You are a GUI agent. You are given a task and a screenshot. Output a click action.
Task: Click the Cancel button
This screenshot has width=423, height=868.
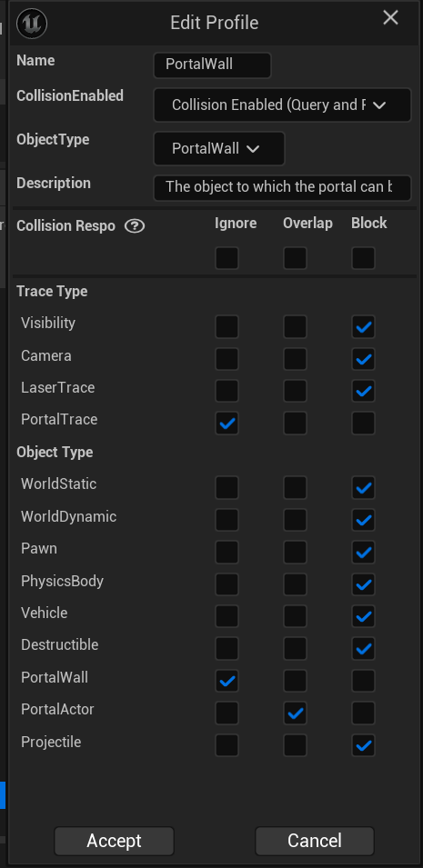coord(315,841)
